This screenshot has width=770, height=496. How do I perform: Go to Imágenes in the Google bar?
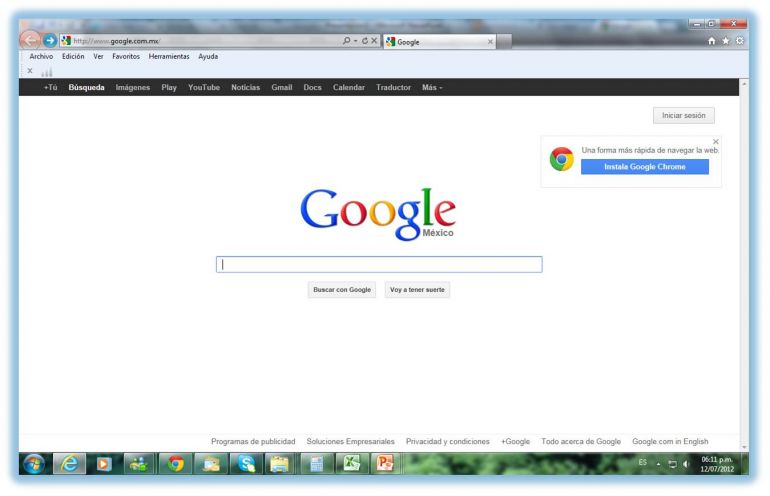point(133,87)
